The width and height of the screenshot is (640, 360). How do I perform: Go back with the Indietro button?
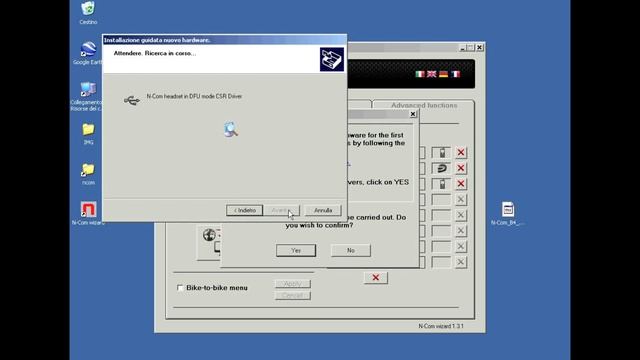pyautogui.click(x=244, y=210)
